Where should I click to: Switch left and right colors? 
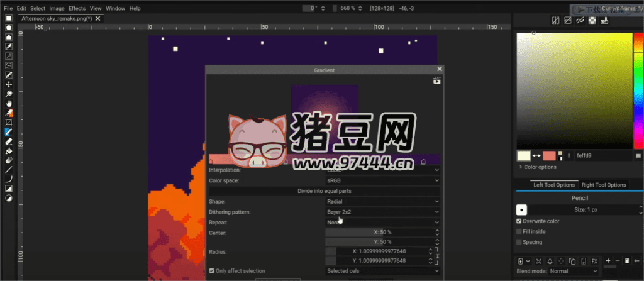tap(536, 156)
